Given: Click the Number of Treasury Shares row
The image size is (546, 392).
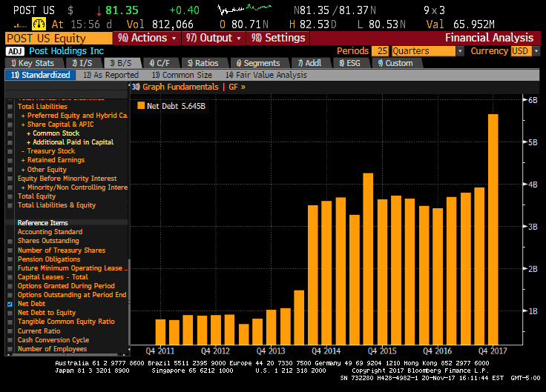Looking at the screenshot, I should 62,250.
